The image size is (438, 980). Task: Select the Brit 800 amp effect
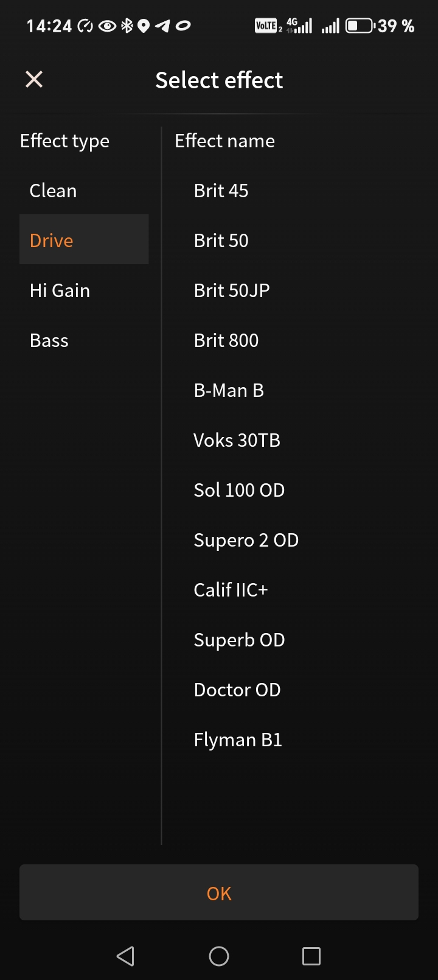pos(226,340)
